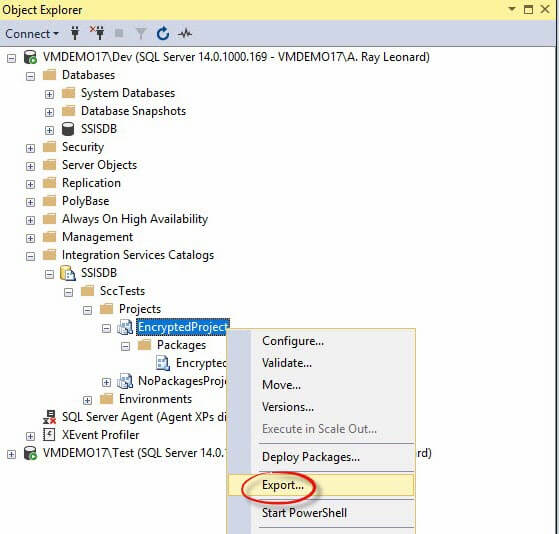Open the Activity Monitor pulse icon
Screen dimensions: 559x534
click(185, 34)
